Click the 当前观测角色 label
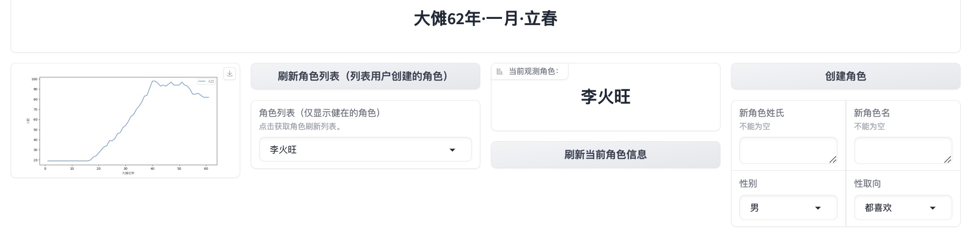The image size is (980, 236). coord(533,72)
